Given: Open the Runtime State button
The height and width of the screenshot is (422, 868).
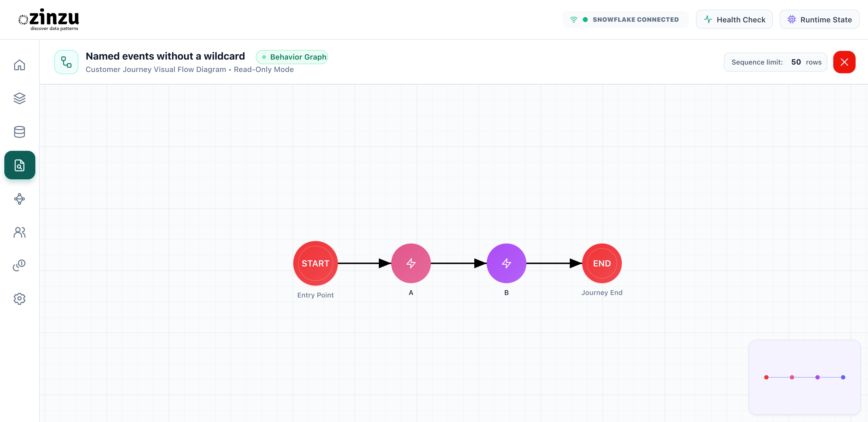Looking at the screenshot, I should click(819, 20).
